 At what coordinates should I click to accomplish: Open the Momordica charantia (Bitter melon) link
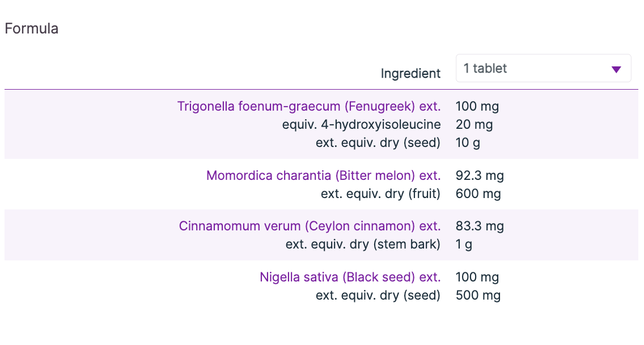(323, 175)
